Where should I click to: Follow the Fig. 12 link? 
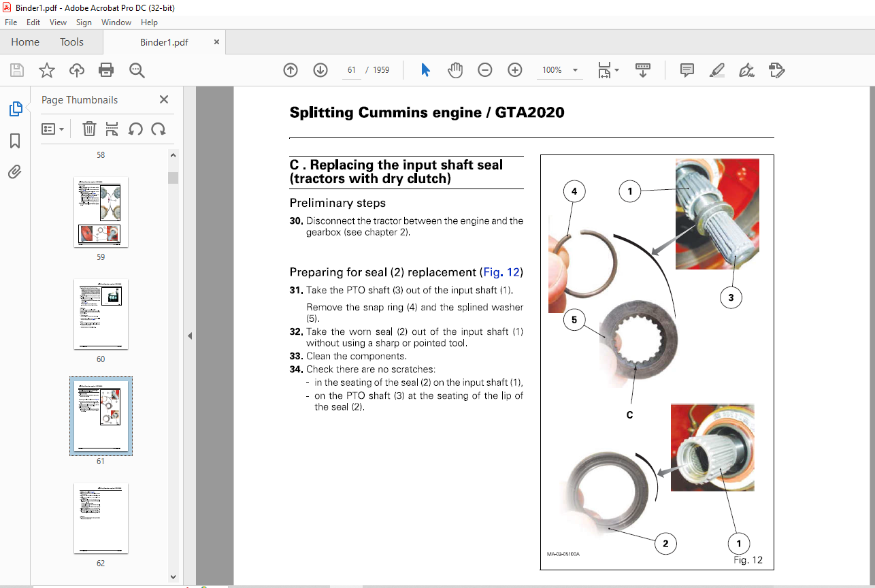tap(501, 272)
